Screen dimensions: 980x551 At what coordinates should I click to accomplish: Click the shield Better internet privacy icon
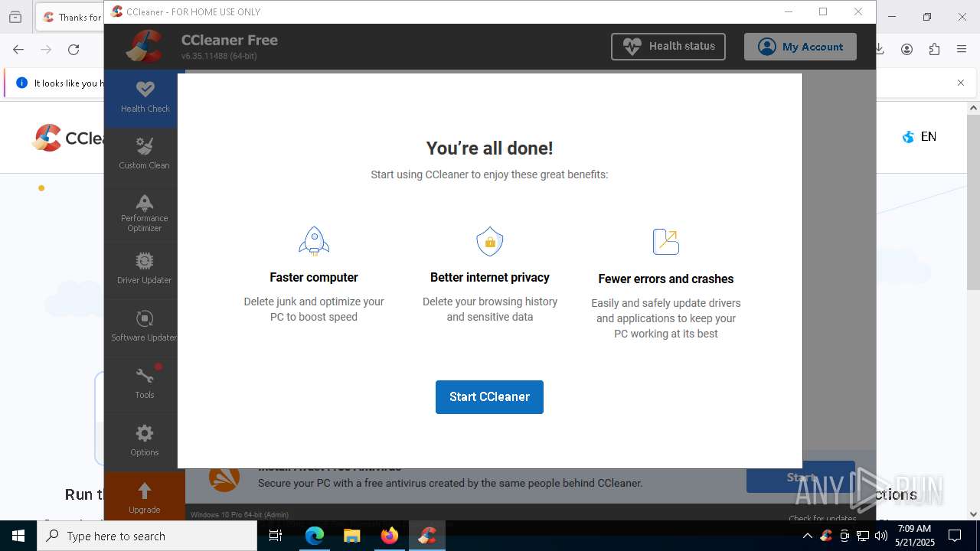pyautogui.click(x=490, y=241)
